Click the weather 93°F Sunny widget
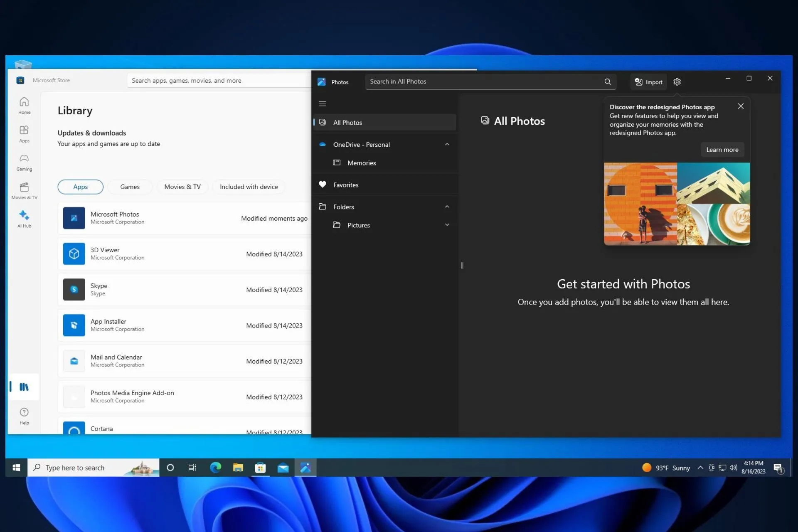798x532 pixels. pyautogui.click(x=666, y=468)
